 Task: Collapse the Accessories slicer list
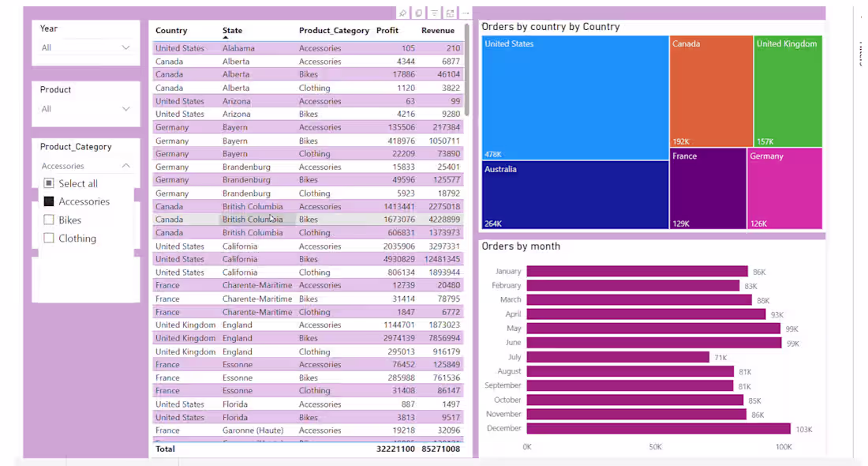(126, 166)
